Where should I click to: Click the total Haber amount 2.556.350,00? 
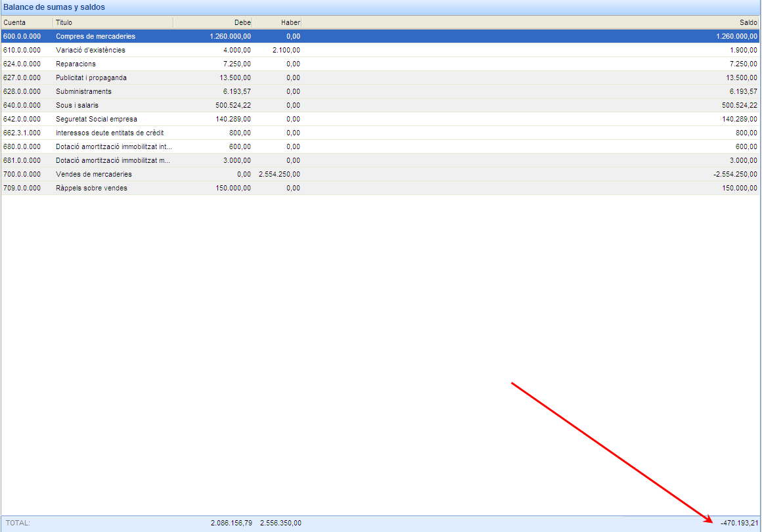pos(280,523)
